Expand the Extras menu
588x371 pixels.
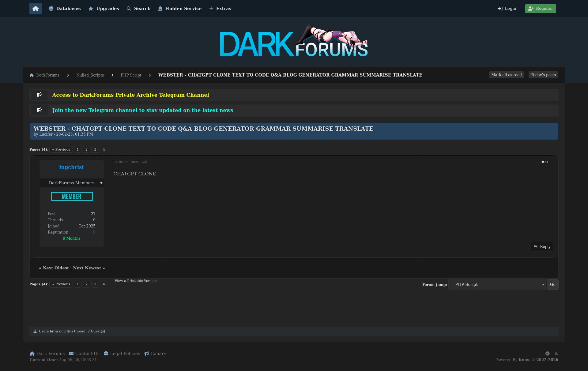coord(220,9)
